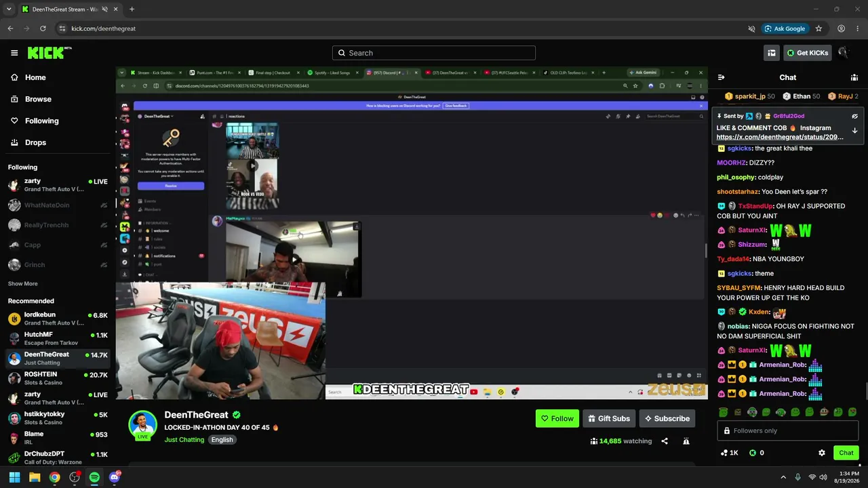868x488 pixels.
Task: Hide the pinned chat message
Action: tap(854, 116)
